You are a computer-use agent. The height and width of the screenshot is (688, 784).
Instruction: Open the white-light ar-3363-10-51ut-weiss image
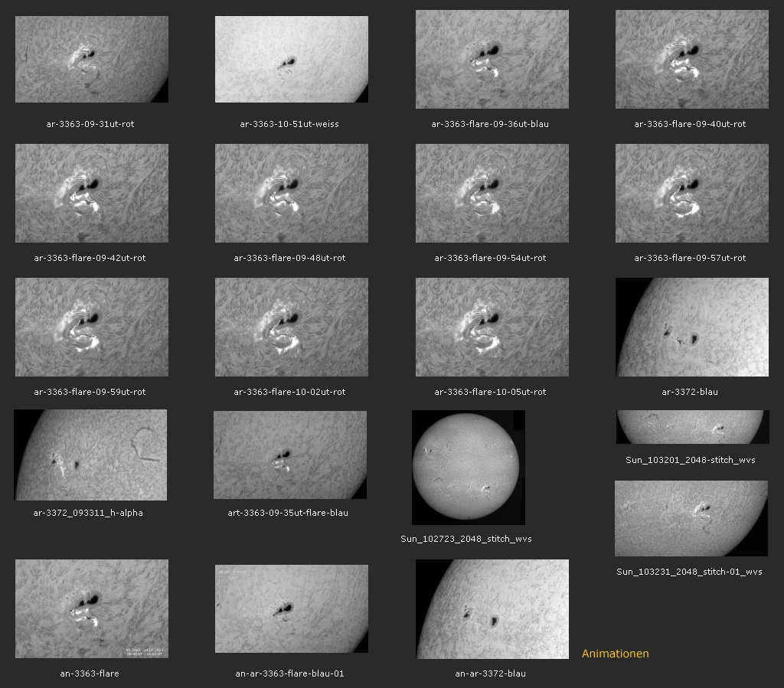click(292, 60)
